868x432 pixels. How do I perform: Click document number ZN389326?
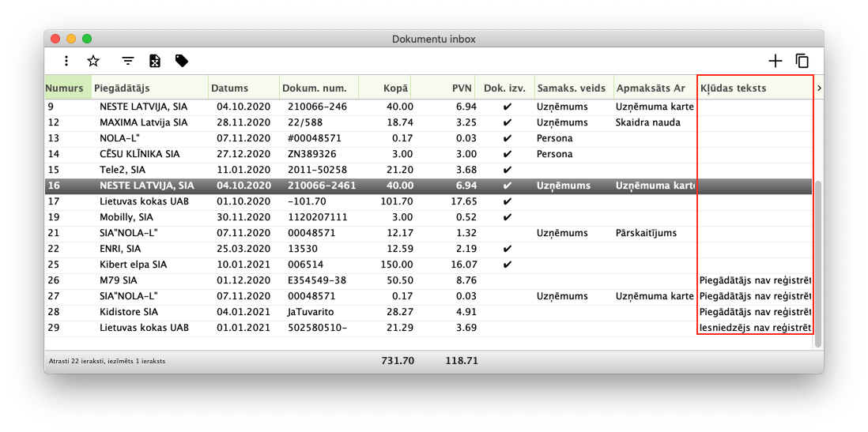tap(311, 154)
